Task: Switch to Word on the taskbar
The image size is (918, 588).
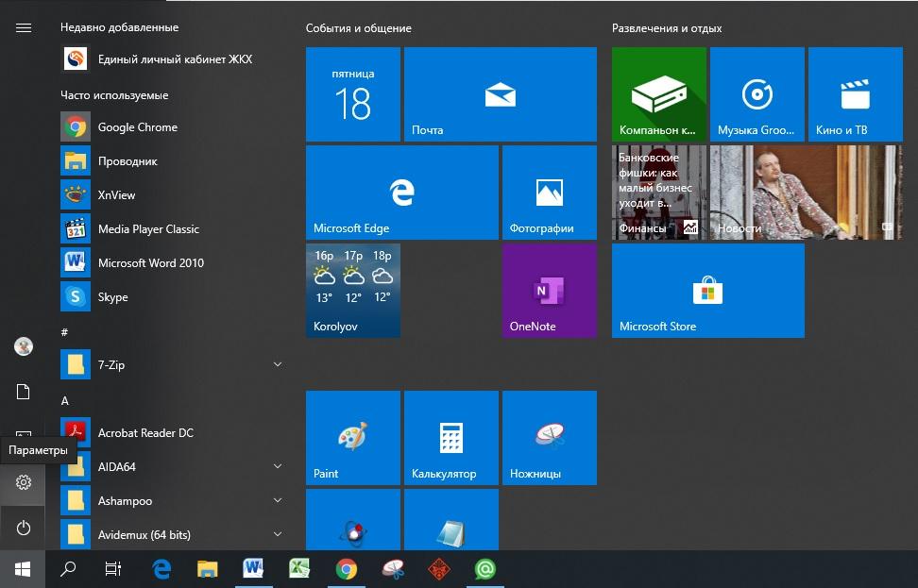Action: click(x=253, y=568)
